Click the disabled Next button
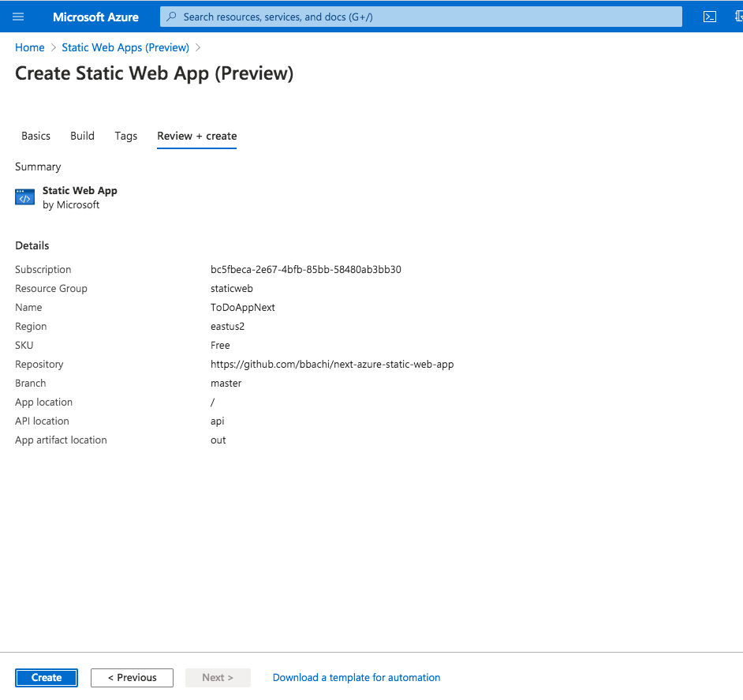This screenshot has height=700, width=743. click(x=218, y=677)
